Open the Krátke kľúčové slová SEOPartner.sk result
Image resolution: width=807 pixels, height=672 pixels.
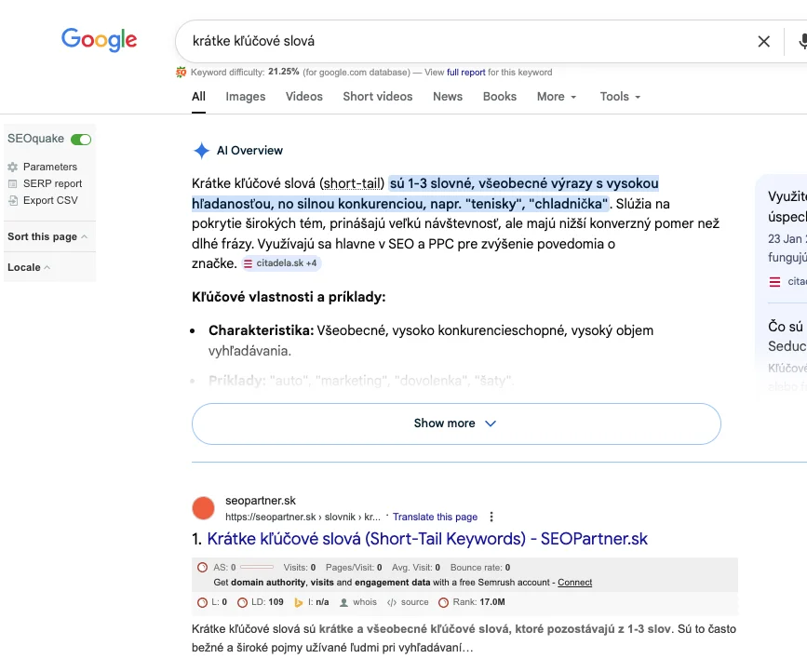pos(426,539)
